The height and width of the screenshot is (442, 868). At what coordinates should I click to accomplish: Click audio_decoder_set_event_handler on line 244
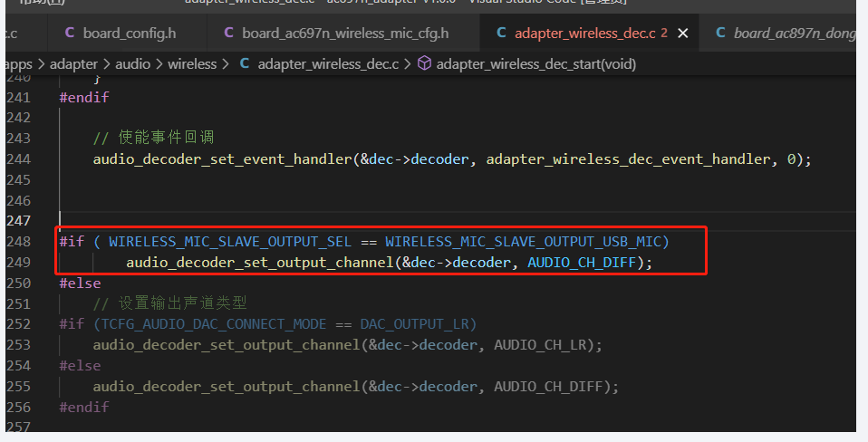223,159
